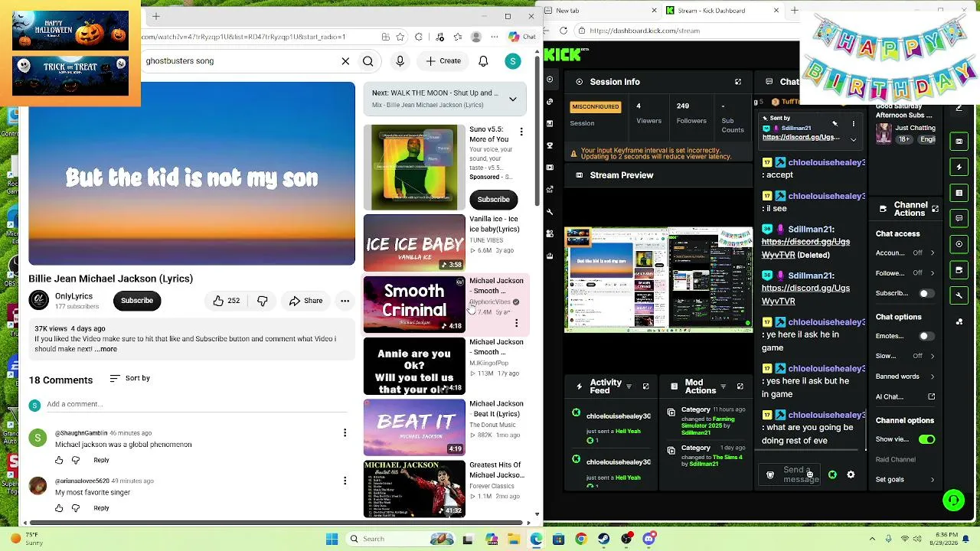This screenshot has width=980, height=551.
Task: Open Account age chat access setting
Action: pyautogui.click(x=907, y=253)
